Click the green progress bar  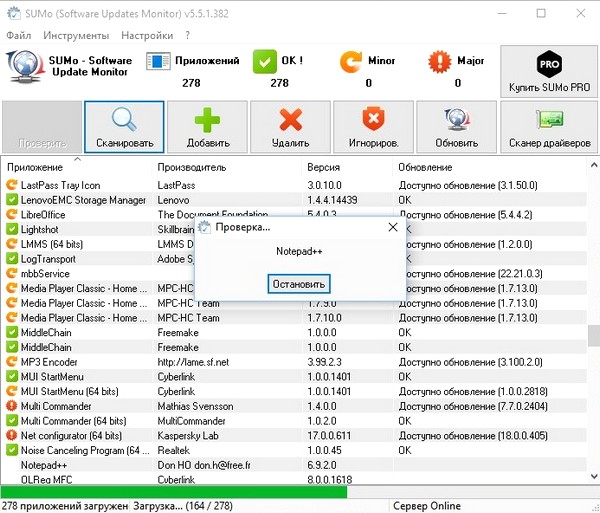[x=174, y=491]
